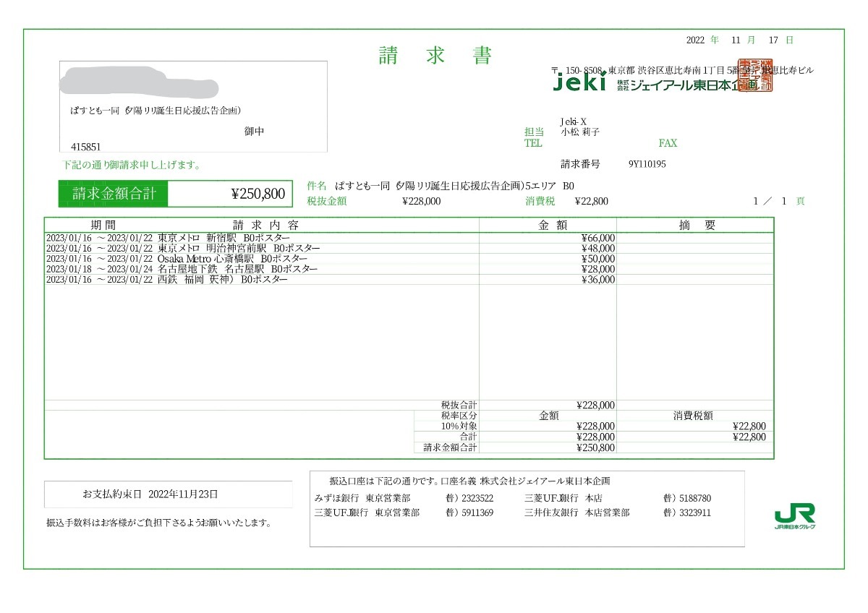Click the payment due date 2022年11月23日
Screen dimensions: 868x613
tap(183, 494)
